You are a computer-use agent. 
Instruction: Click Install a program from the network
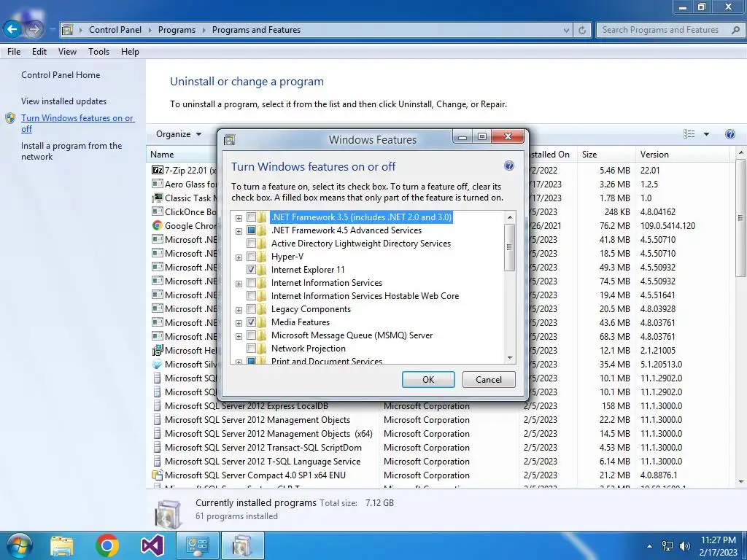coord(71,151)
